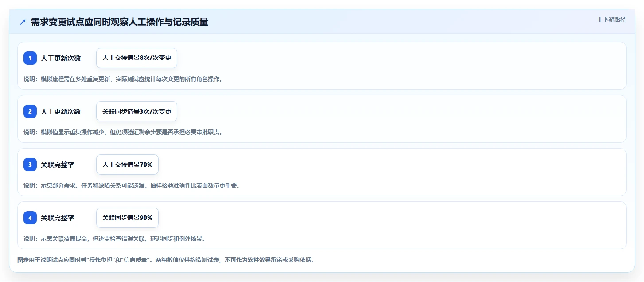The height and width of the screenshot is (282, 644).
Task: Select the 人工交接情景8次/次变更 chip
Action: (x=137, y=58)
